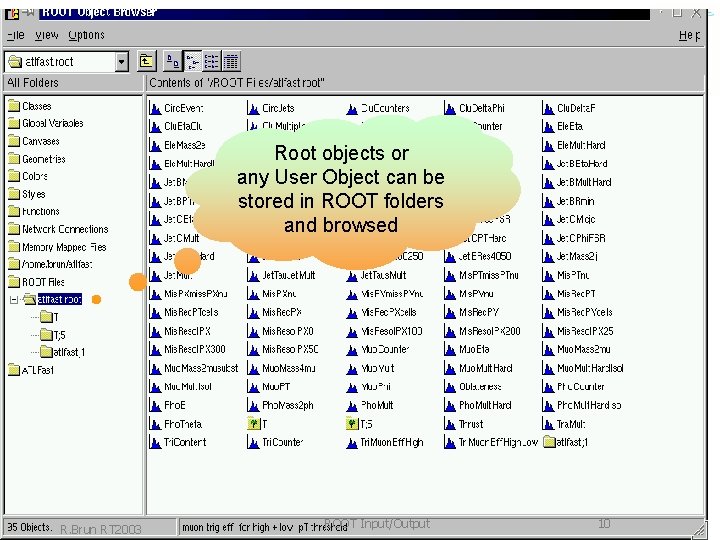This screenshot has width=720, height=540.
Task: Click the CluDeltaPhi histogram icon
Action: (450, 108)
